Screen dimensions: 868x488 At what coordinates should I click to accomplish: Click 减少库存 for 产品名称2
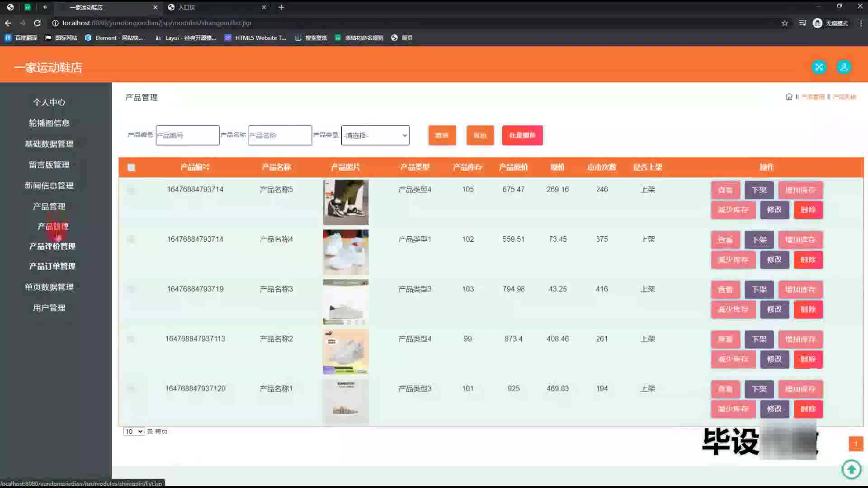pos(733,359)
